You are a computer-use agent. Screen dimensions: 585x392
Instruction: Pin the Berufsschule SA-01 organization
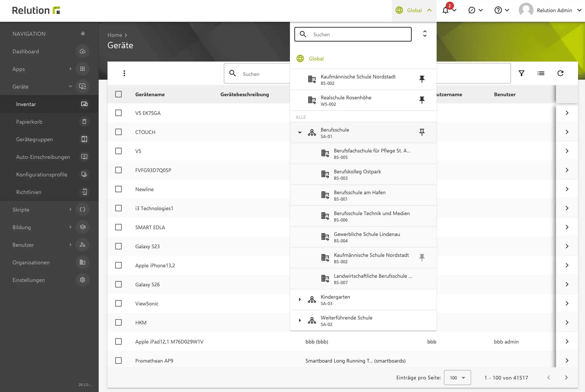tap(422, 132)
